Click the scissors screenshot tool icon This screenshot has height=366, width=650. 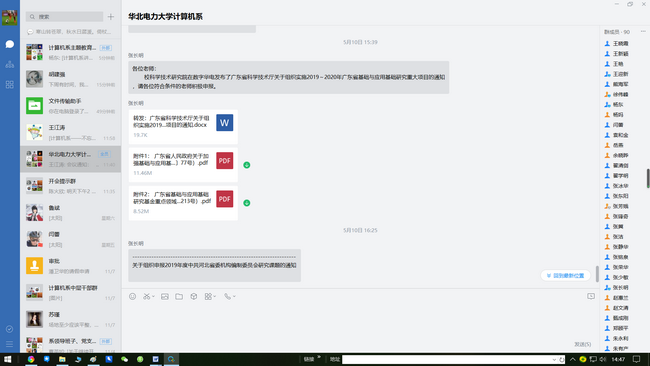(146, 296)
